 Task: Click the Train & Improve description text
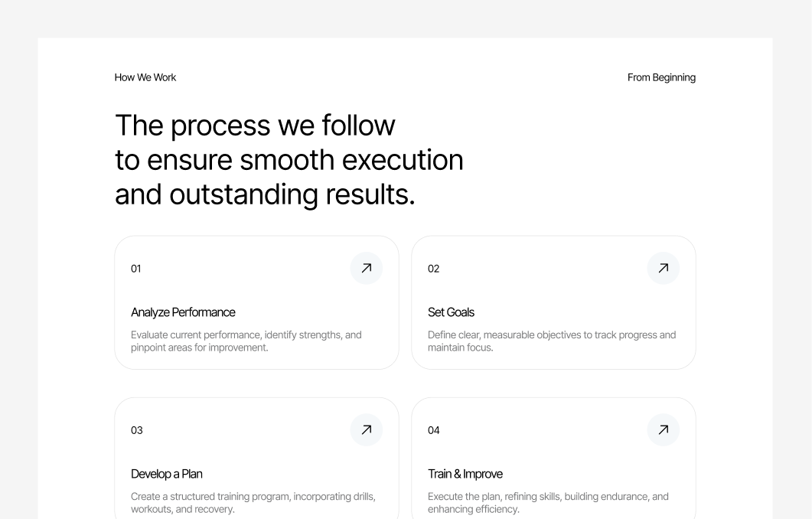tap(548, 503)
